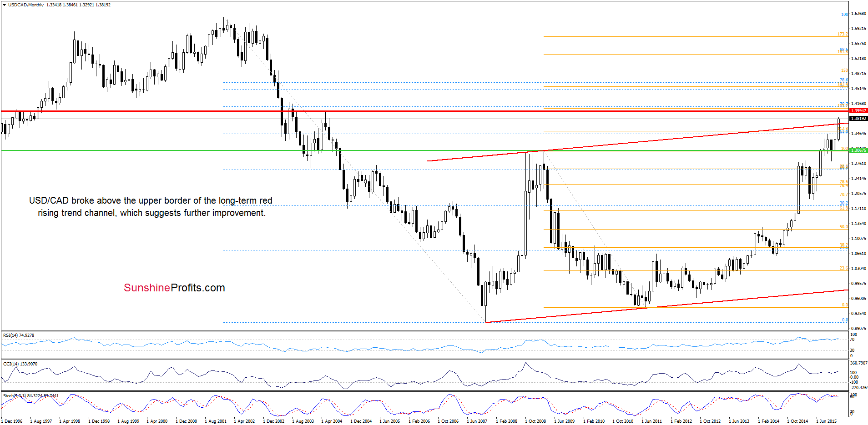Image resolution: width=868 pixels, height=425 pixels.
Task: Select the black 1.38192 current price tag
Action: point(858,119)
